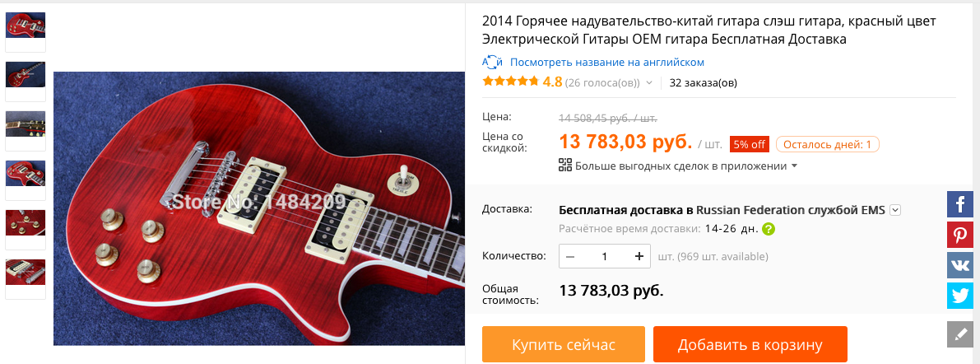
Task: Click the translate icon beside English title link
Action: (x=493, y=62)
